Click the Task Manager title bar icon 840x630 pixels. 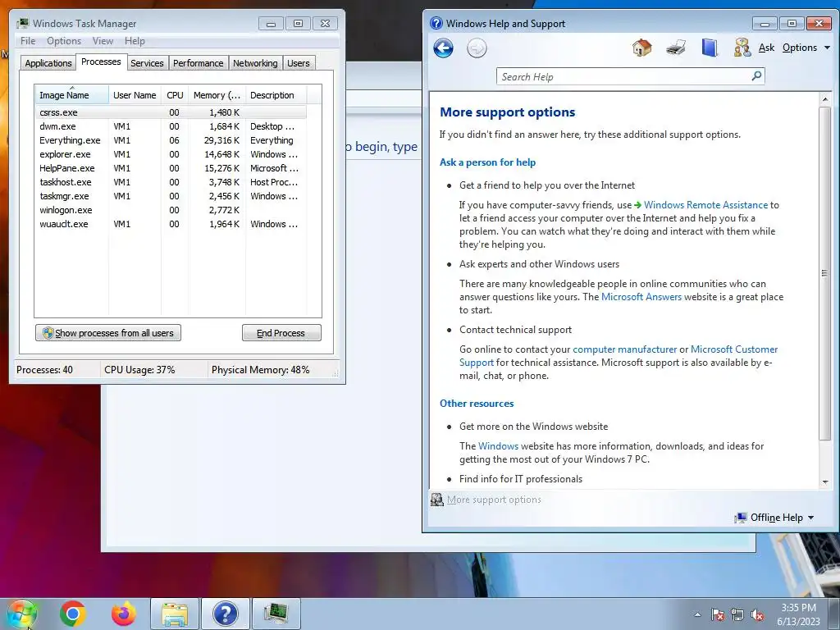(x=22, y=23)
